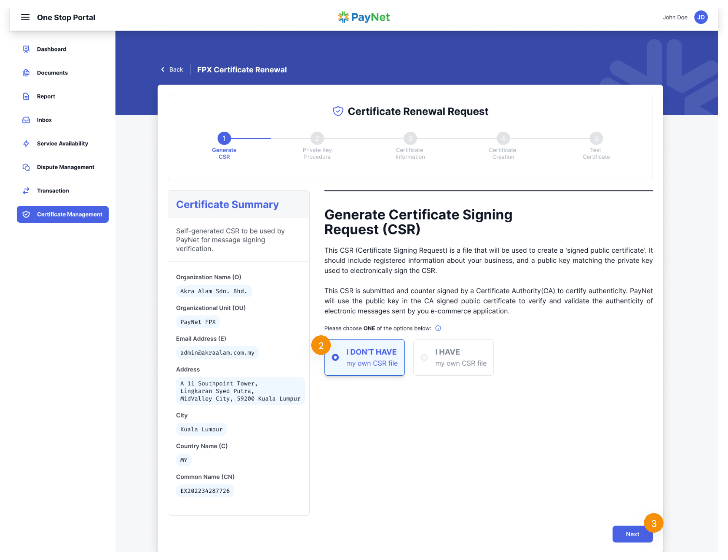
Task: Select the Certificate Management shield icon
Action: (x=27, y=214)
